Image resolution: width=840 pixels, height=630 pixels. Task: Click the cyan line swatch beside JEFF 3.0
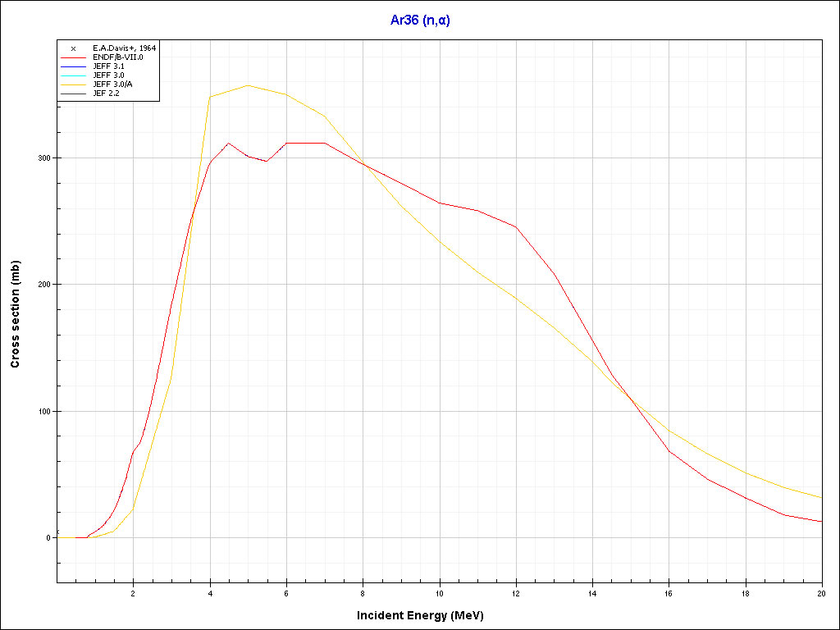(73, 75)
